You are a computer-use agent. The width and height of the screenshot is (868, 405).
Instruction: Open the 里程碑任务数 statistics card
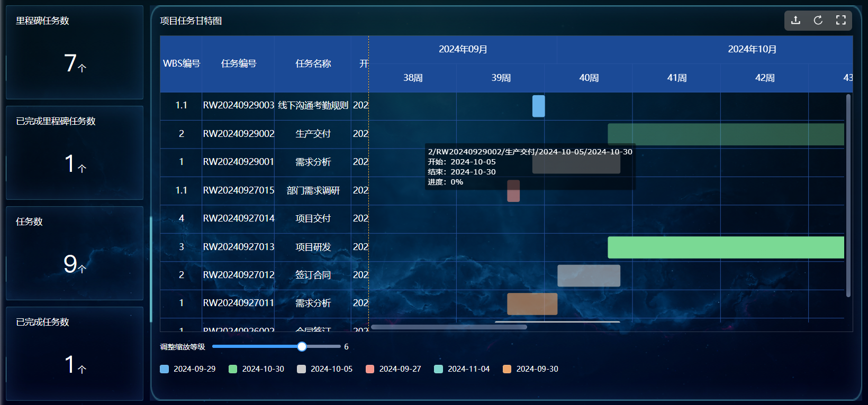[x=75, y=52]
